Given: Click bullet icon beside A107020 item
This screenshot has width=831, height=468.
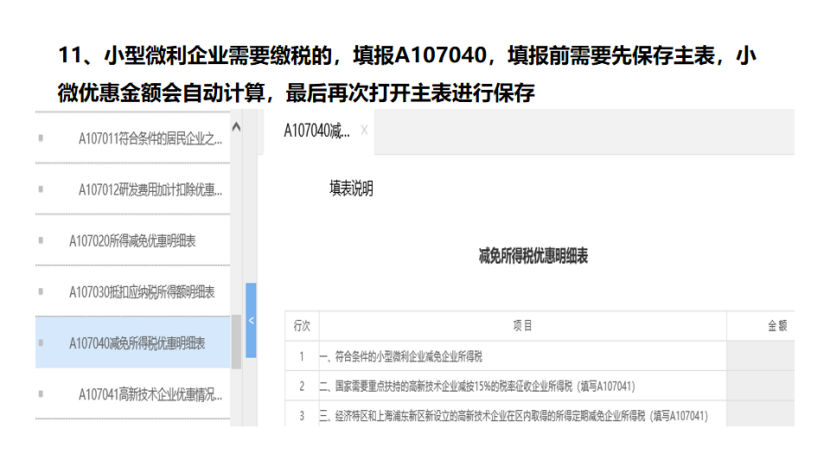Looking at the screenshot, I should (x=41, y=241).
